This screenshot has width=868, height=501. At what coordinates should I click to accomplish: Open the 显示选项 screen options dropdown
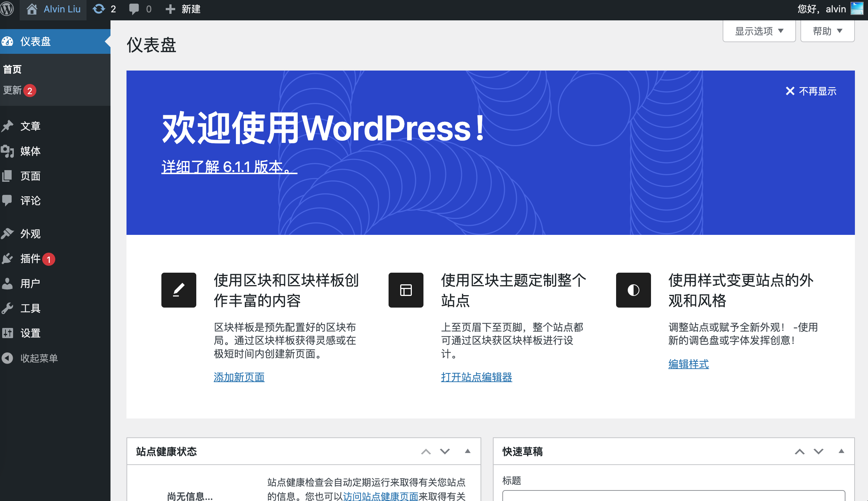coord(759,31)
